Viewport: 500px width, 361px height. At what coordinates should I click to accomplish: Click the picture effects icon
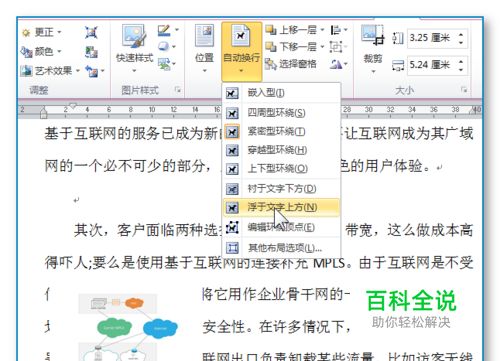(x=163, y=47)
